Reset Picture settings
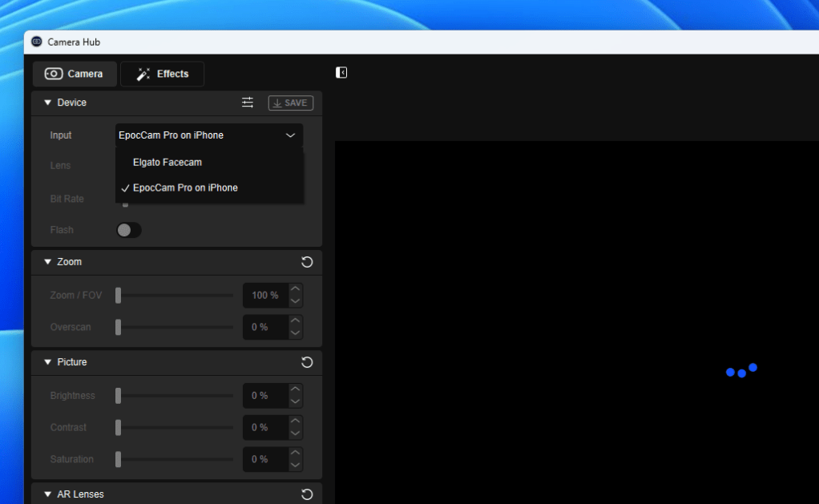Viewport: 819px width, 504px height. pos(307,362)
